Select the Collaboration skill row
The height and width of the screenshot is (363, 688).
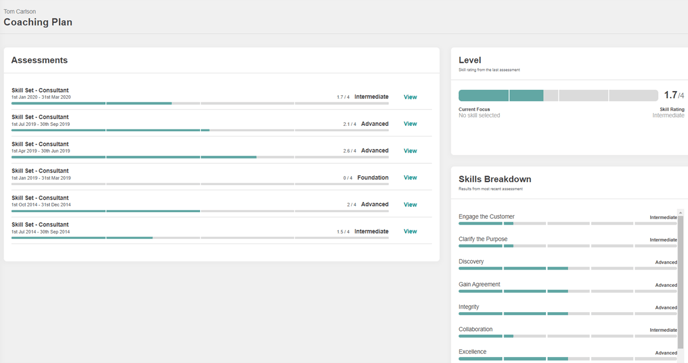[568, 332]
